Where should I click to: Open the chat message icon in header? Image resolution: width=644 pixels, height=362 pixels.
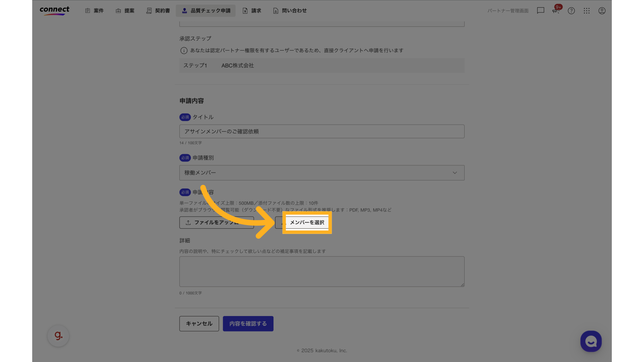pos(540,10)
